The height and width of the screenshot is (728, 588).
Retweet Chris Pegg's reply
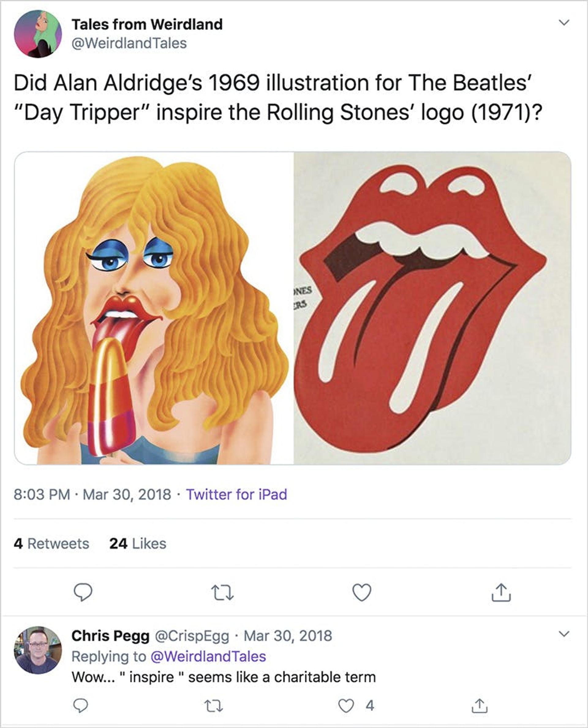click(214, 706)
